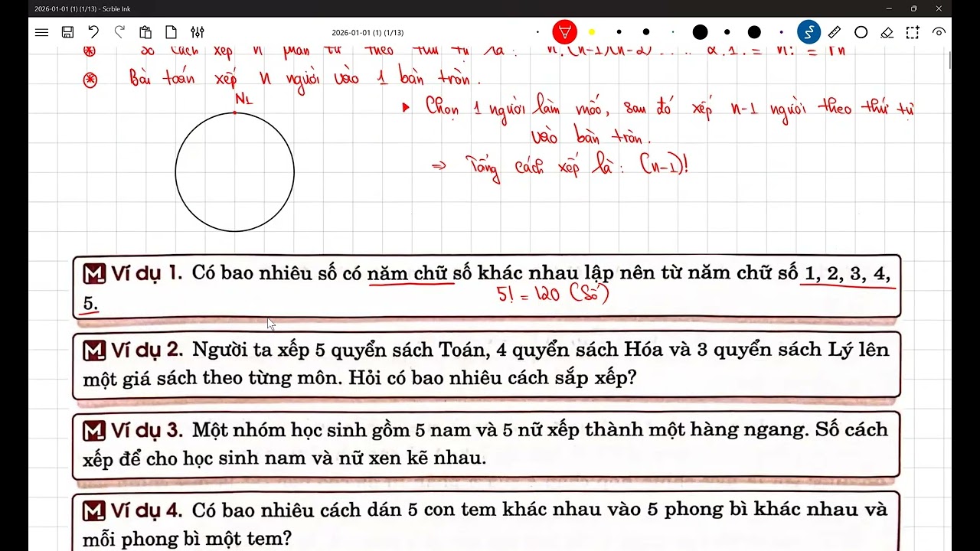Close the Scrble Ink window
This screenshot has height=551, width=980.
click(939, 8)
